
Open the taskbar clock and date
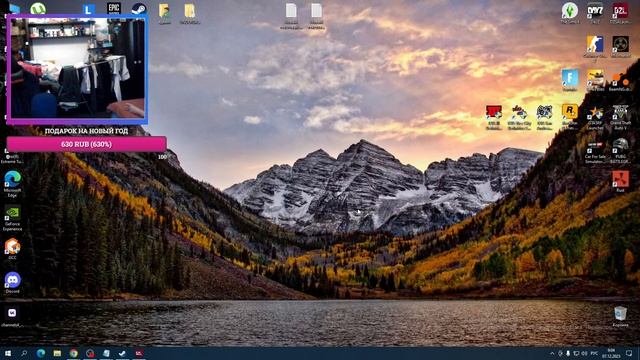pyautogui.click(x=611, y=353)
